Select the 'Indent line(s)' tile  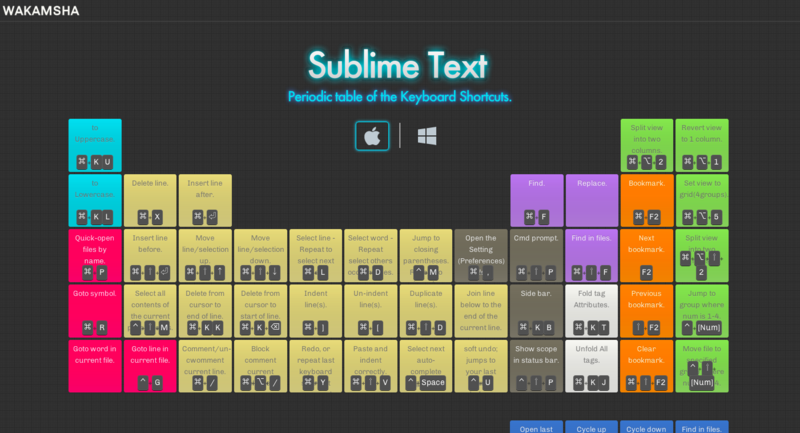point(316,311)
